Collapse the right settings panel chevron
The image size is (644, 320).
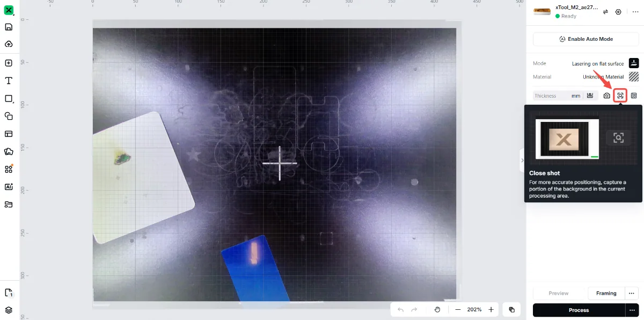pyautogui.click(x=522, y=161)
